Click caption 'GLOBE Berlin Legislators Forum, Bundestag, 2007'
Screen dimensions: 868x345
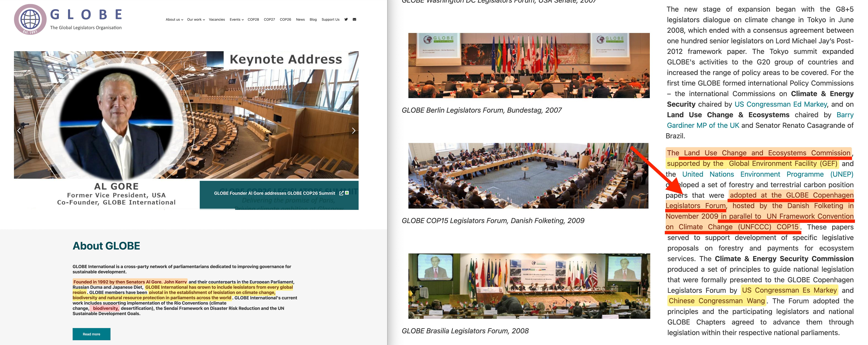[482, 110]
